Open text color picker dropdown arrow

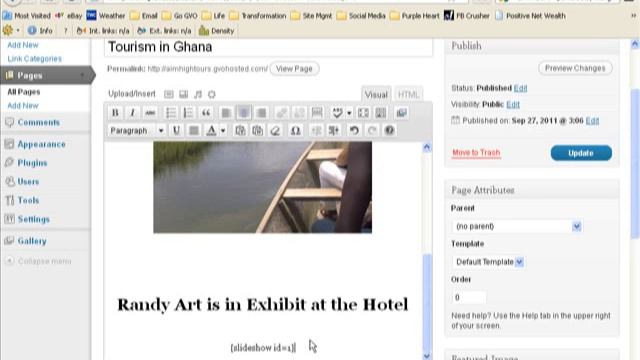(x=223, y=131)
